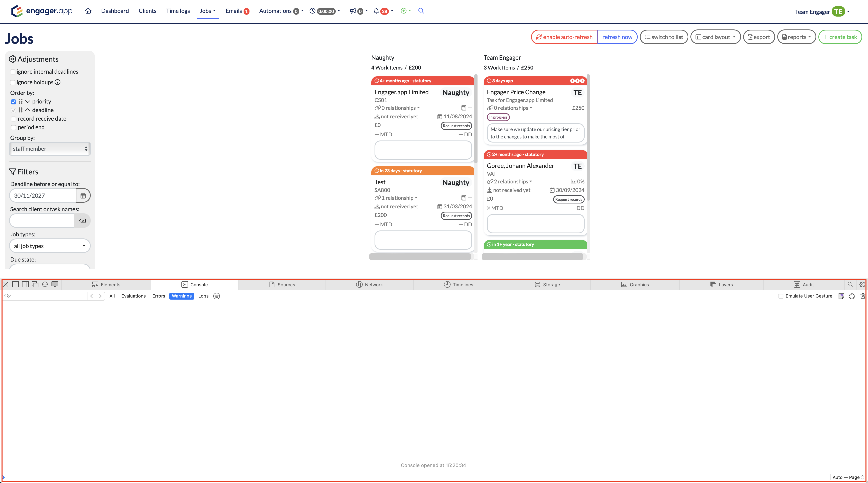Clear the client or task name search

(82, 221)
